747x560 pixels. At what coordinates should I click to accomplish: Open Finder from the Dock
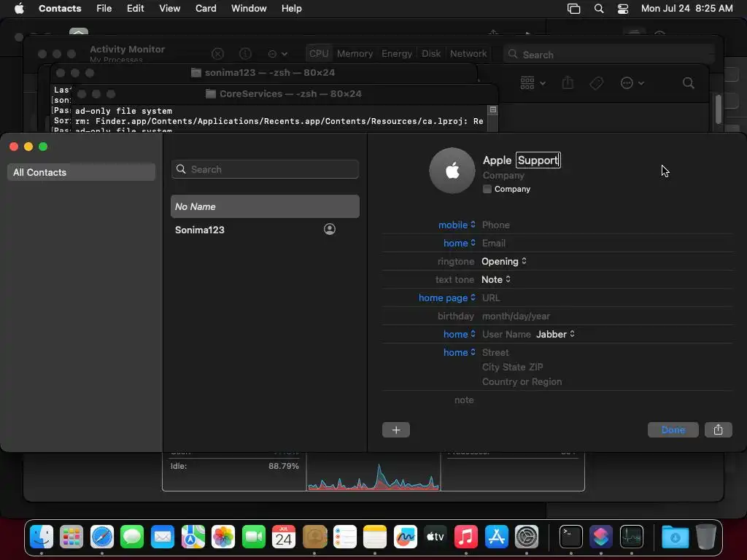(42, 537)
